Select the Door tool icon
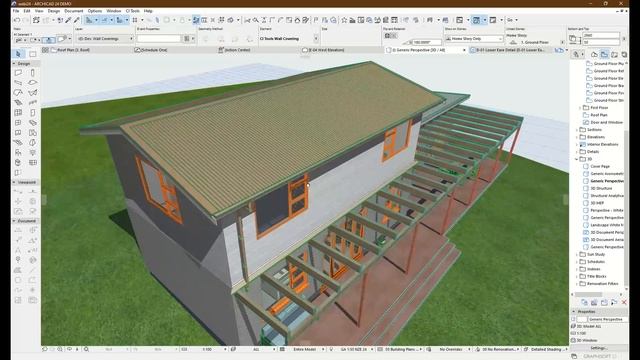The width and height of the screenshot is (640, 360). (x=33, y=113)
